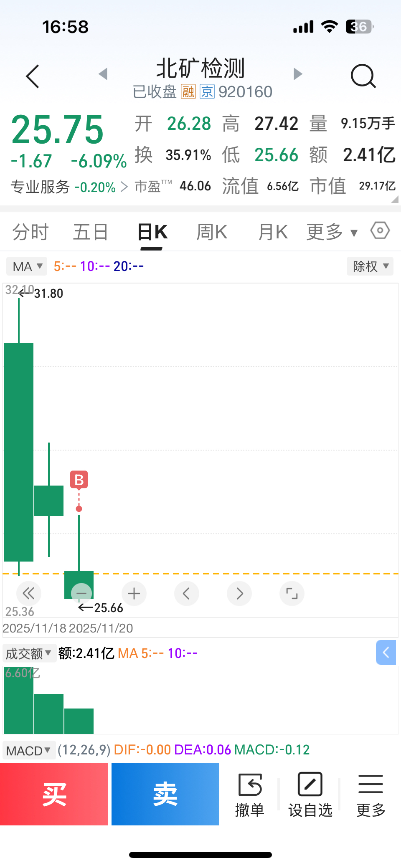Open the MACD indicator dropdown
This screenshot has width=401, height=868.
(29, 750)
